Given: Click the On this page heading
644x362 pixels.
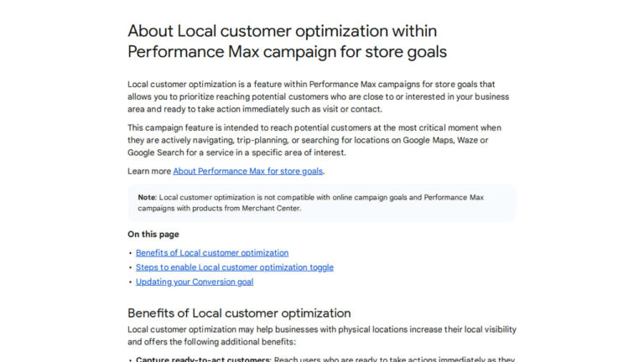Looking at the screenshot, I should pyautogui.click(x=153, y=235).
